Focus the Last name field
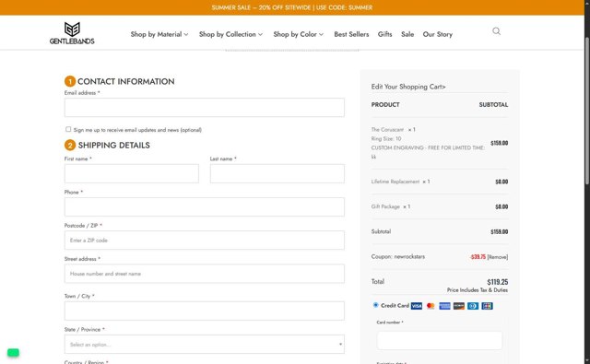The image size is (590, 364). click(277, 174)
